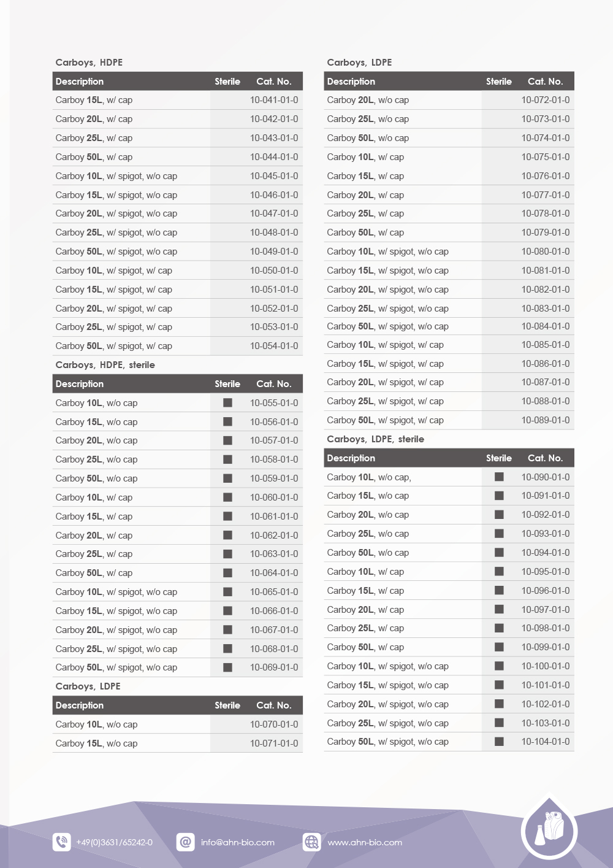Image resolution: width=613 pixels, height=868 pixels.
Task: Click sterile marker for catalog 10-069-01-0
Action: pyautogui.click(x=227, y=667)
